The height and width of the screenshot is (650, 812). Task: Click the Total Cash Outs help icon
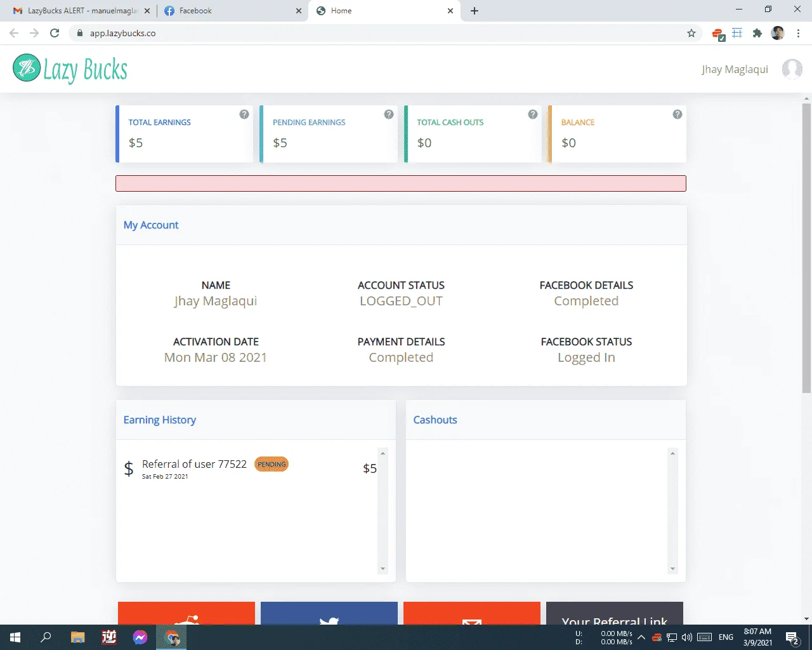pos(533,114)
